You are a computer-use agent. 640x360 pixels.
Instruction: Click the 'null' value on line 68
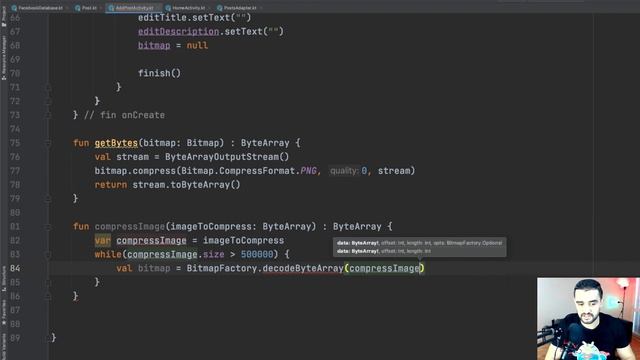tap(197, 45)
